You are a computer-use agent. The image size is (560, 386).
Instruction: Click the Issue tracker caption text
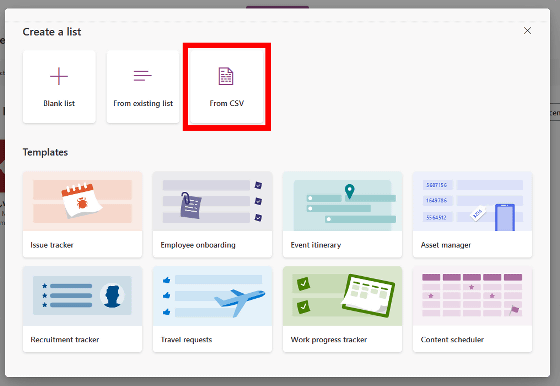pyautogui.click(x=52, y=245)
